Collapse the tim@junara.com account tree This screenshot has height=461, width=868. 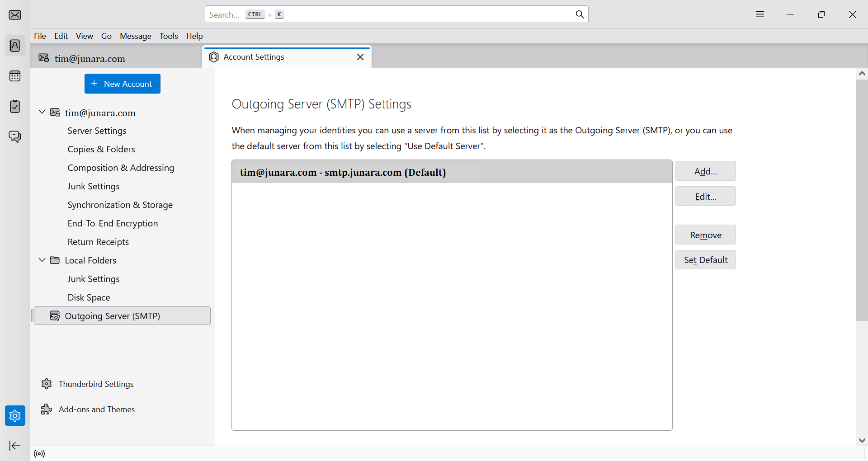pos(42,112)
